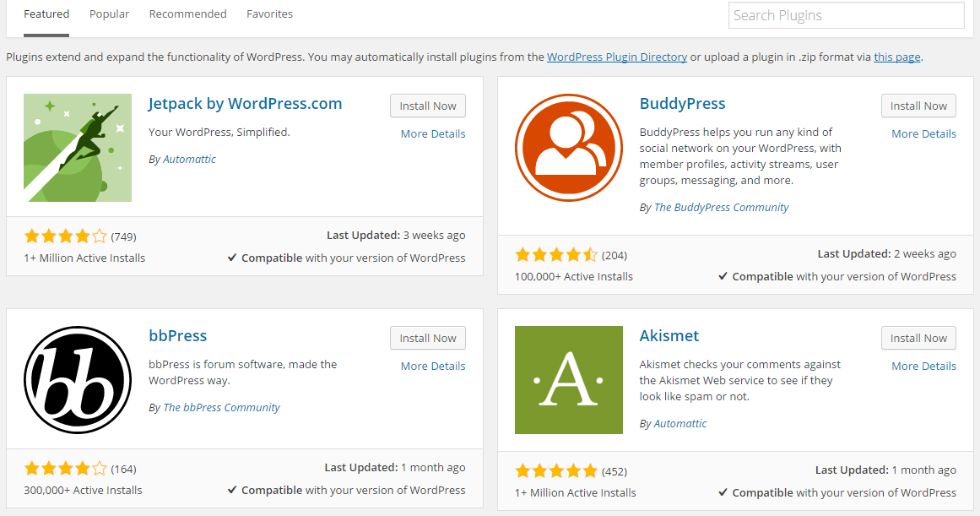Open The BuddyPress Community author link
This screenshot has height=516, width=980.
click(x=721, y=207)
